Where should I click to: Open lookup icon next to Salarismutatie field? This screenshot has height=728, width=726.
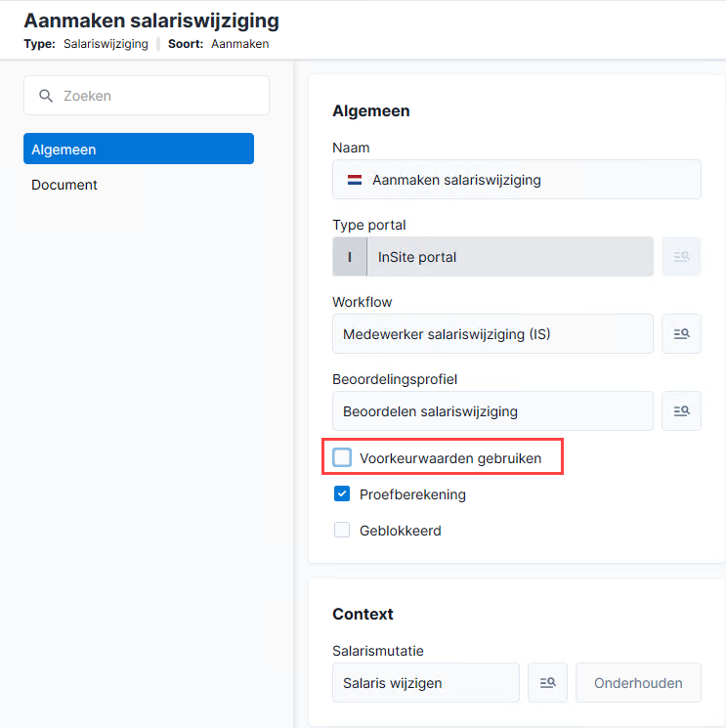(x=547, y=682)
